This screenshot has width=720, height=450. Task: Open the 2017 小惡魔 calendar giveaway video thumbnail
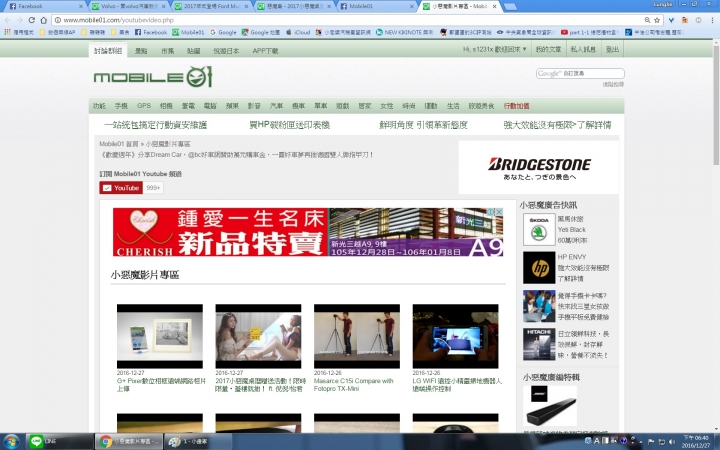pyautogui.click(x=259, y=336)
